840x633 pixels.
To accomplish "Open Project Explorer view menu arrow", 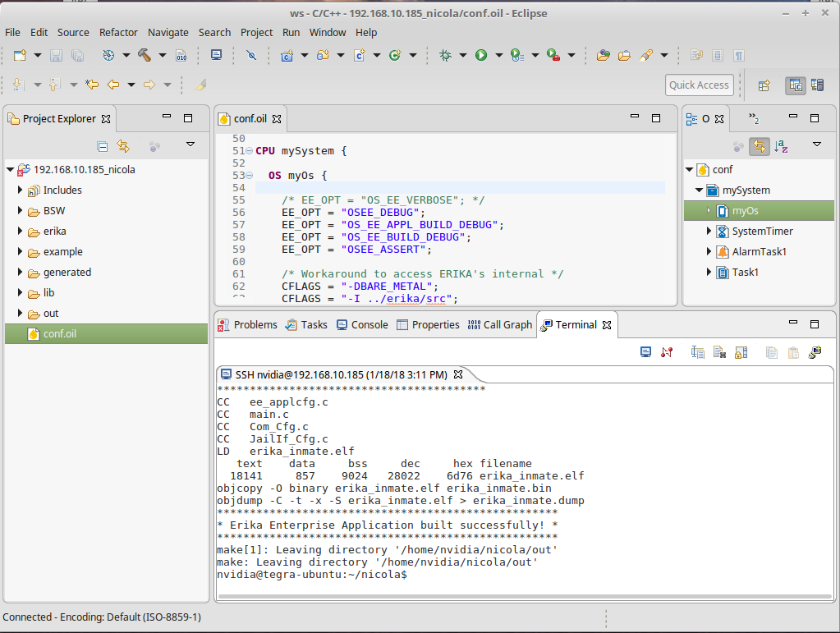I will (190, 144).
